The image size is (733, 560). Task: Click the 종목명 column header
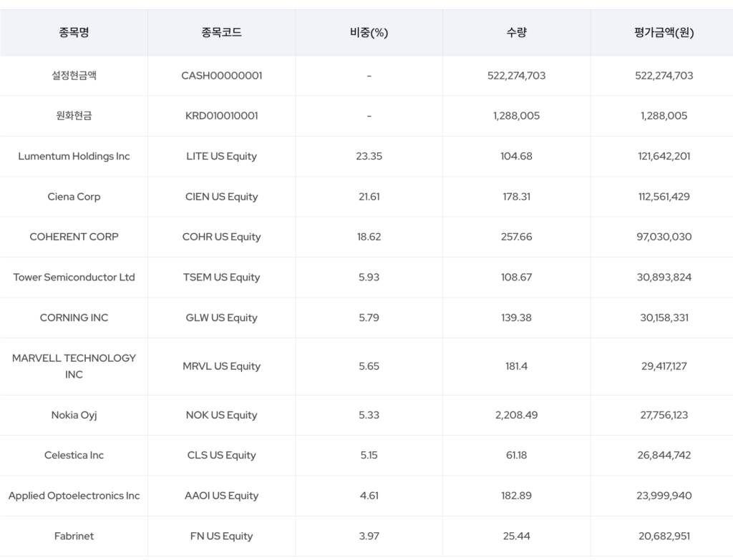pyautogui.click(x=74, y=32)
